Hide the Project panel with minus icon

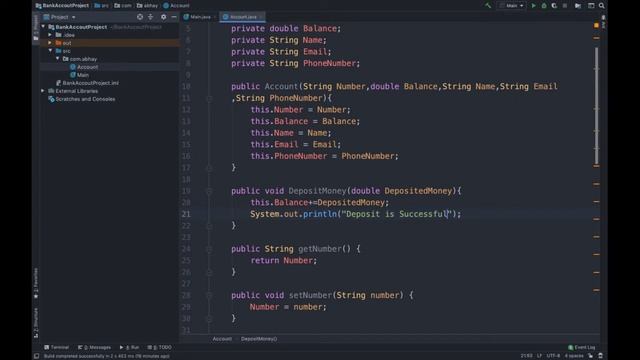(x=174, y=17)
